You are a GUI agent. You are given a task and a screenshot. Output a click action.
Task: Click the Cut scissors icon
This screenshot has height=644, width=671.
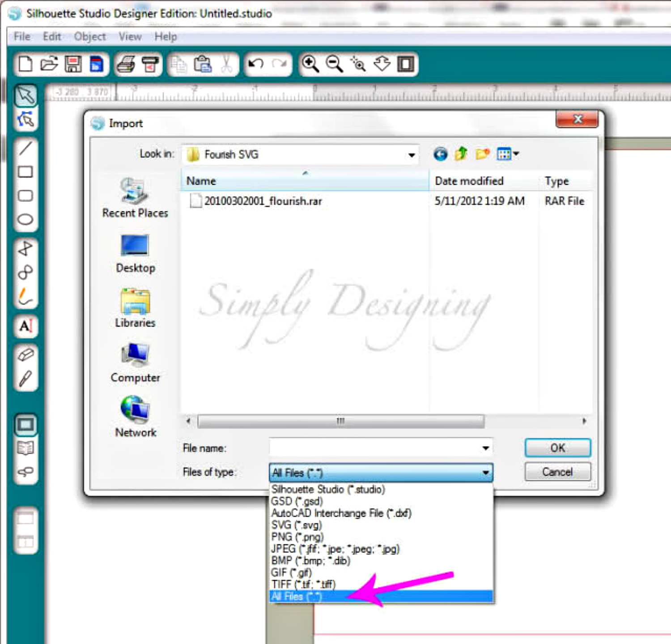227,64
